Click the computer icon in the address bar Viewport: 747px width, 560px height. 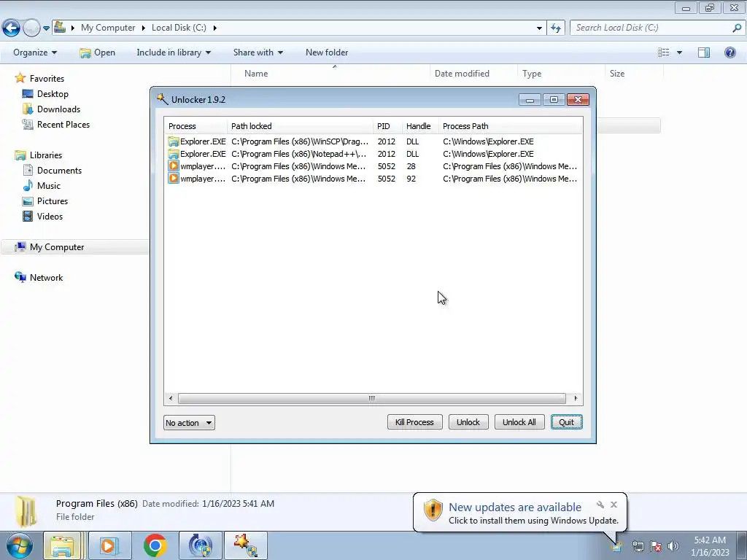coord(60,27)
